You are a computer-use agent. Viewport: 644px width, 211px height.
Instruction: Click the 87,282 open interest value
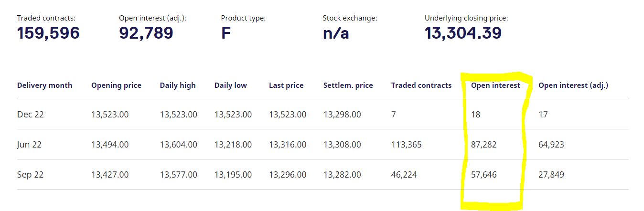483,144
